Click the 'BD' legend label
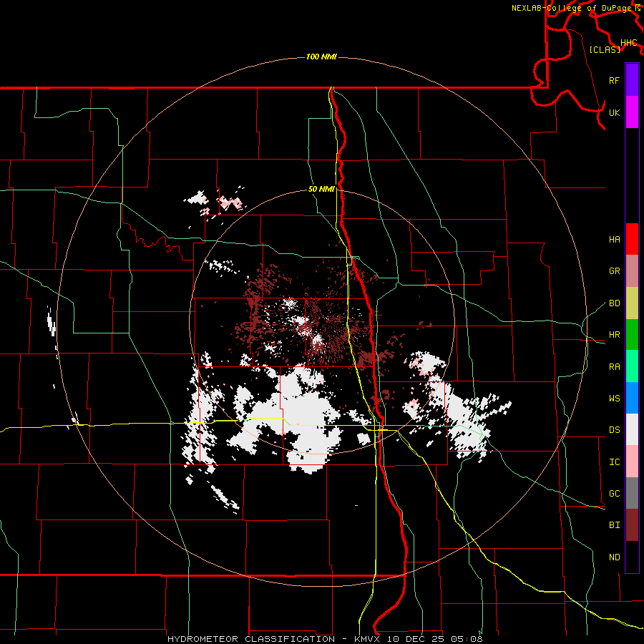The image size is (644, 644). coord(614,303)
